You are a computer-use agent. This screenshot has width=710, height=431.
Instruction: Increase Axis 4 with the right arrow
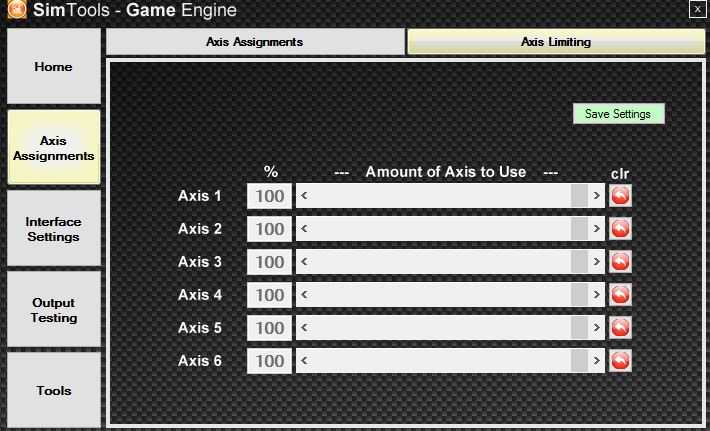click(596, 295)
